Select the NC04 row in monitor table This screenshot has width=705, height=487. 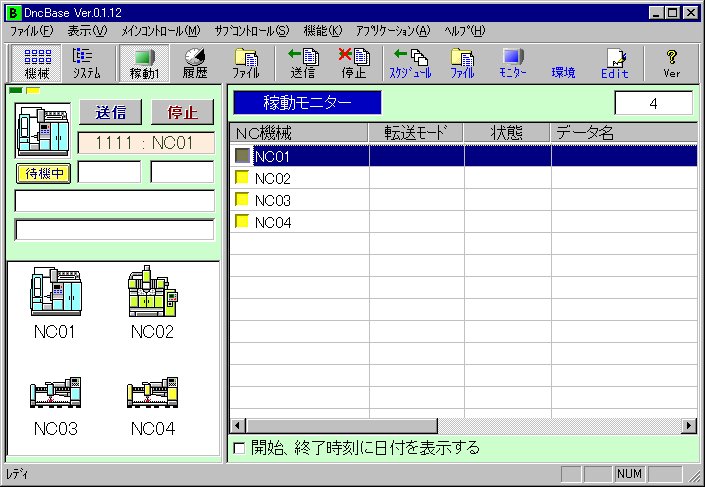464,222
